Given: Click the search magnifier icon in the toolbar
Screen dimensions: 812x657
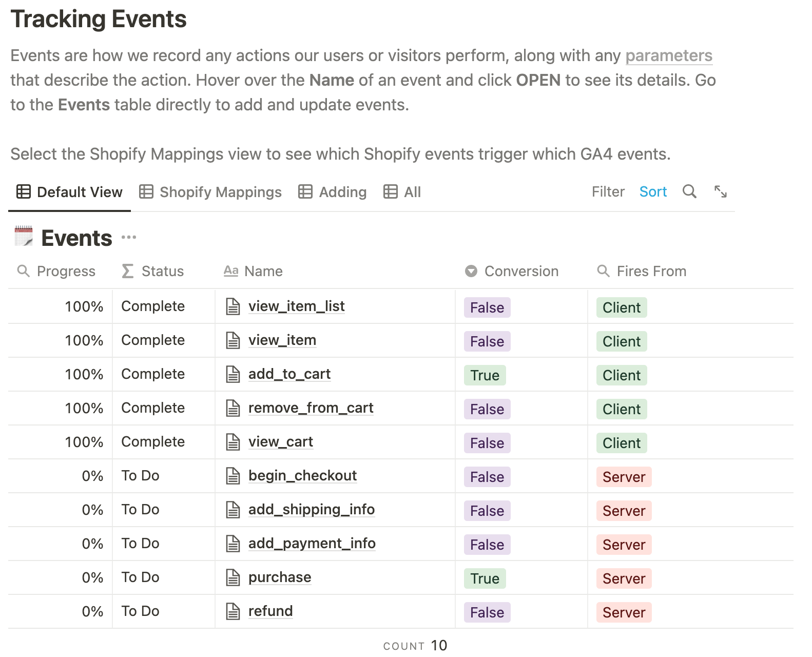Looking at the screenshot, I should click(689, 192).
